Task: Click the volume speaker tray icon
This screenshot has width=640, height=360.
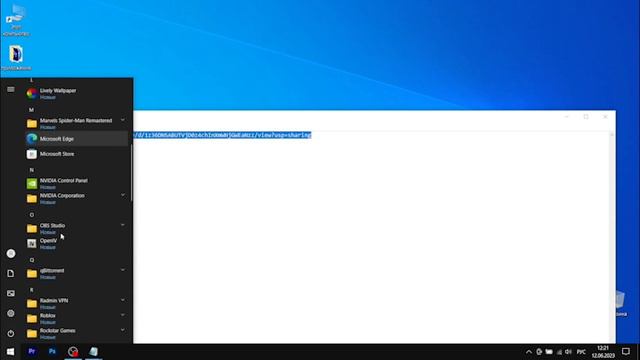Action: [x=568, y=352]
